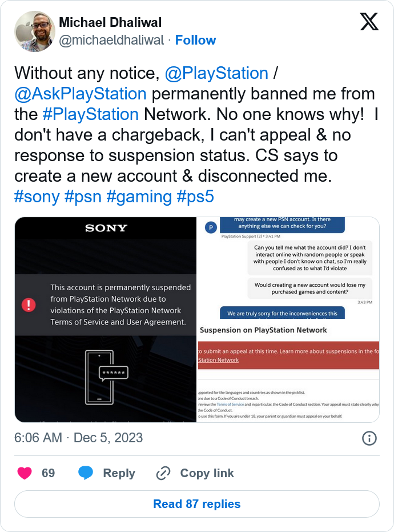Open the #ps5 hashtag
394x532 pixels.
coord(195,197)
